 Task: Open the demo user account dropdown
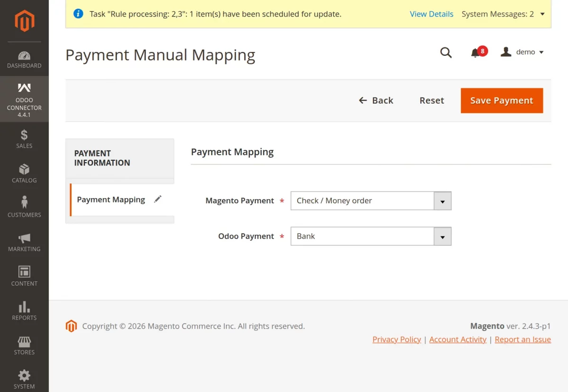pyautogui.click(x=523, y=52)
